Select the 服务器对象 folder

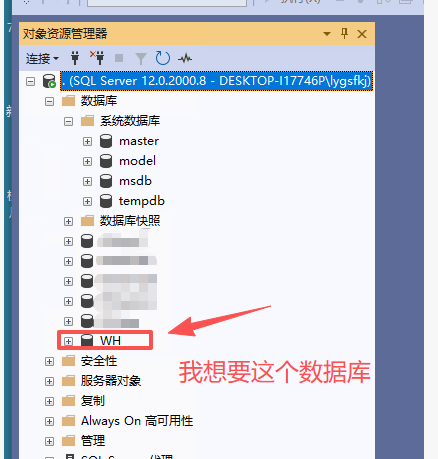click(111, 381)
